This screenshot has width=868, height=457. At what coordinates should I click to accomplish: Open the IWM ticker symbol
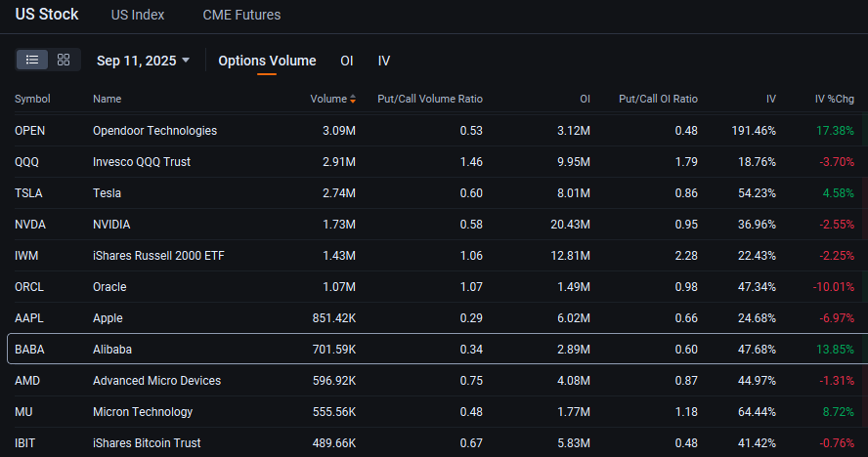point(26,256)
